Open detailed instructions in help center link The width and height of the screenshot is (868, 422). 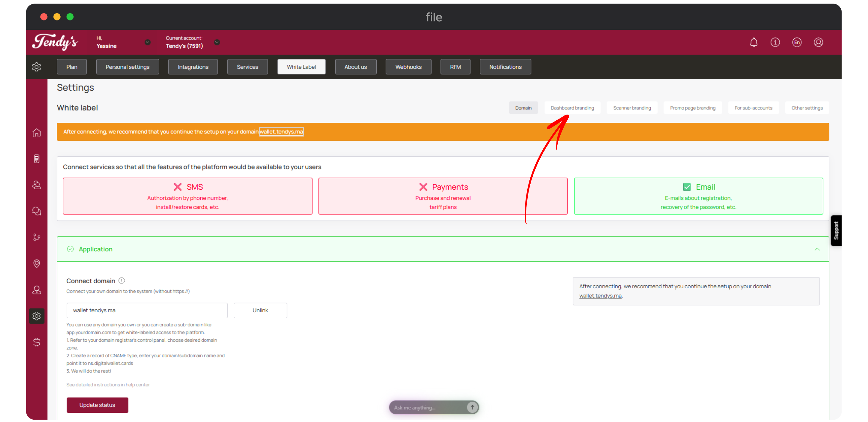point(108,385)
